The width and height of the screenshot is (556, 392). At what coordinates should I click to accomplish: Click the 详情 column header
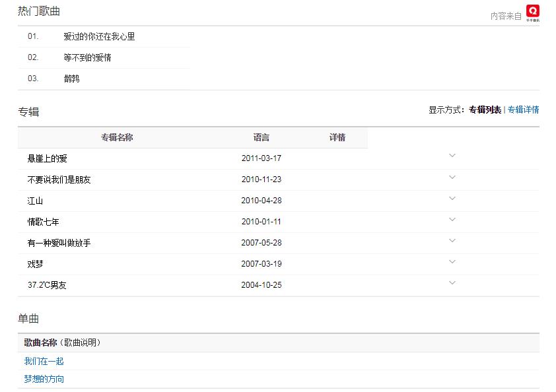pyautogui.click(x=337, y=138)
